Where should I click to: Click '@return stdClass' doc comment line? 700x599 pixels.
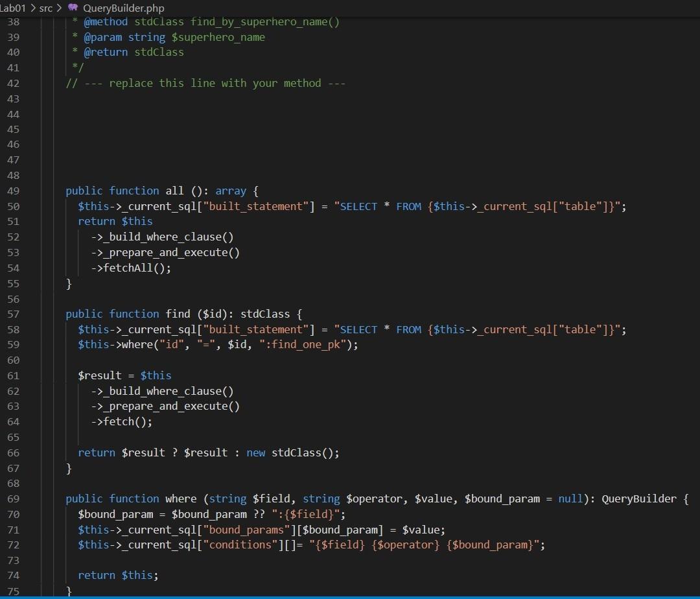(134, 53)
